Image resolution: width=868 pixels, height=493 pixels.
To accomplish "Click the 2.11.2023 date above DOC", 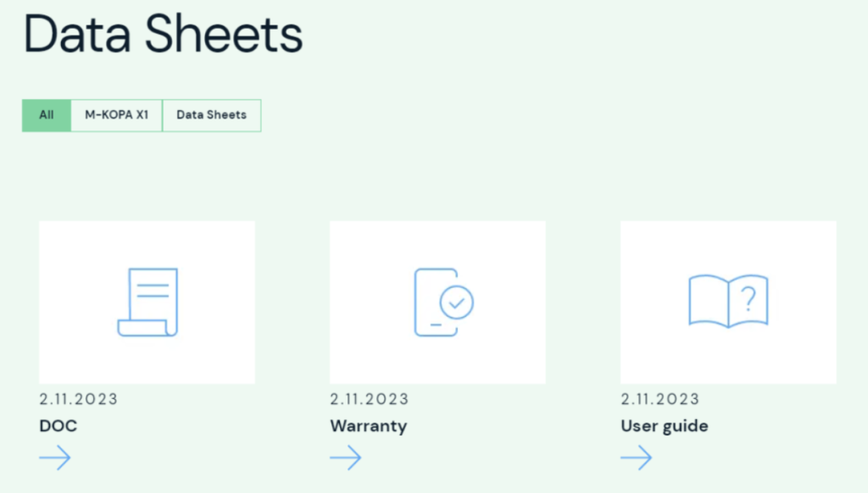I will click(79, 399).
